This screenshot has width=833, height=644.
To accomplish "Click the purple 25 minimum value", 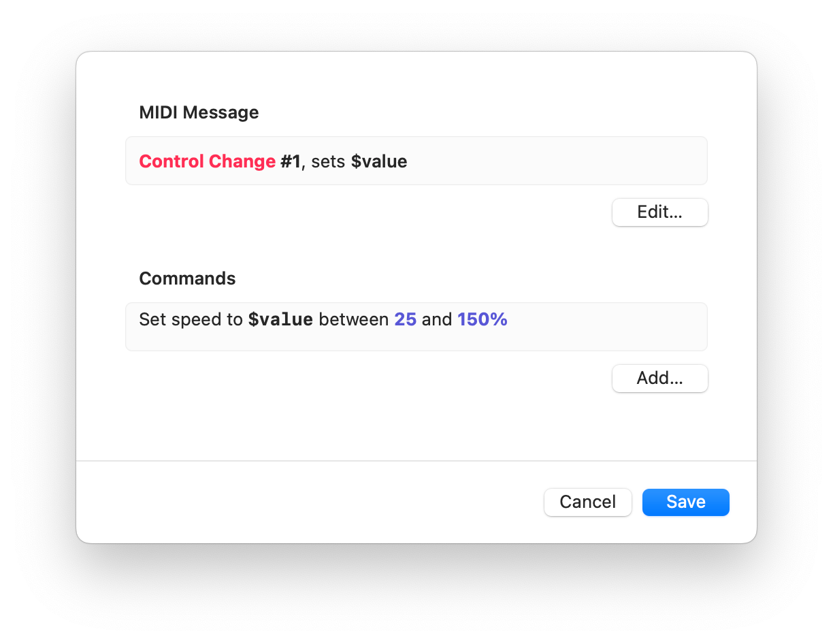I will 405,319.
